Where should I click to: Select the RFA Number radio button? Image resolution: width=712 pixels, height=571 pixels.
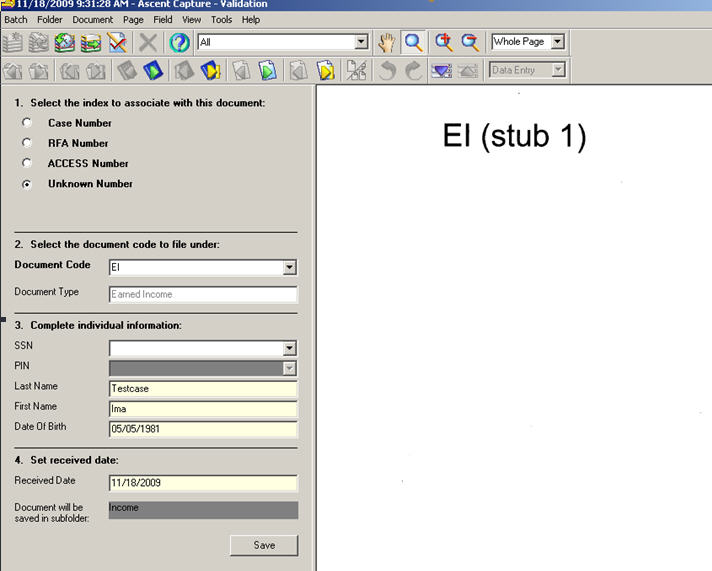(27, 143)
